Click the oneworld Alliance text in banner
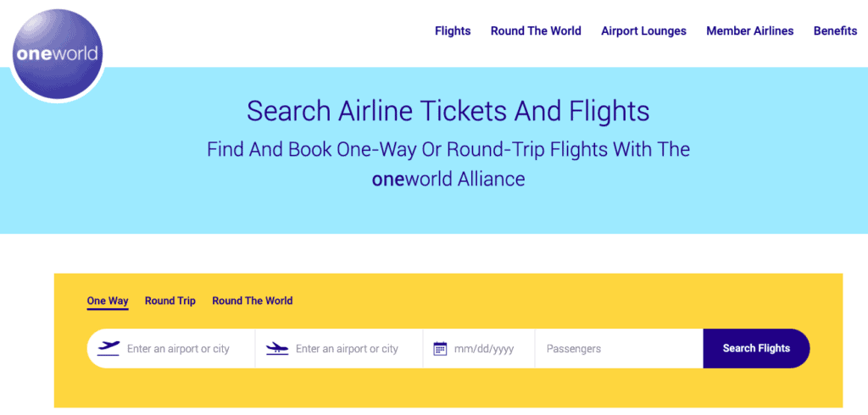This screenshot has width=868, height=415. [x=448, y=180]
